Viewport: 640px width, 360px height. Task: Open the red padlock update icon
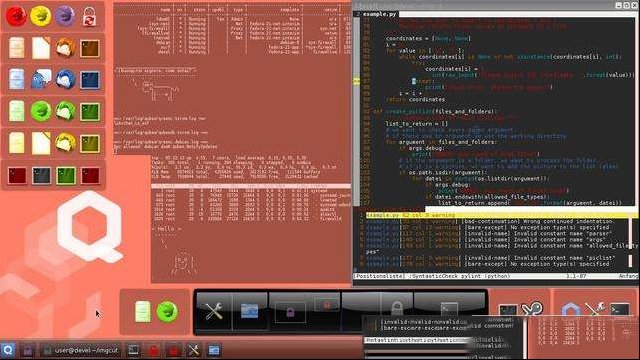[x=89, y=17]
